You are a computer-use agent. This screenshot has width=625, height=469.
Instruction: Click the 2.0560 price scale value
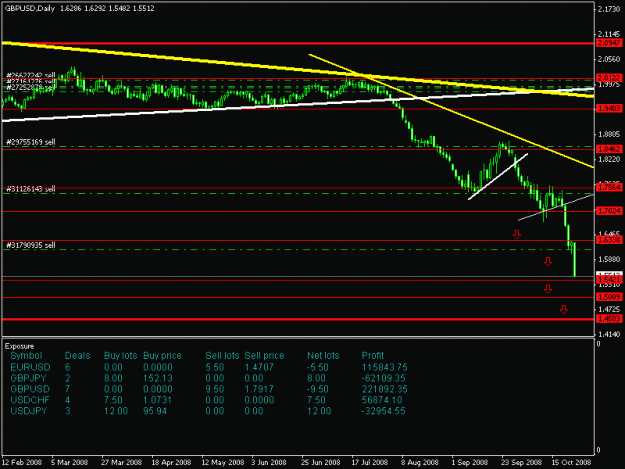[x=609, y=59]
